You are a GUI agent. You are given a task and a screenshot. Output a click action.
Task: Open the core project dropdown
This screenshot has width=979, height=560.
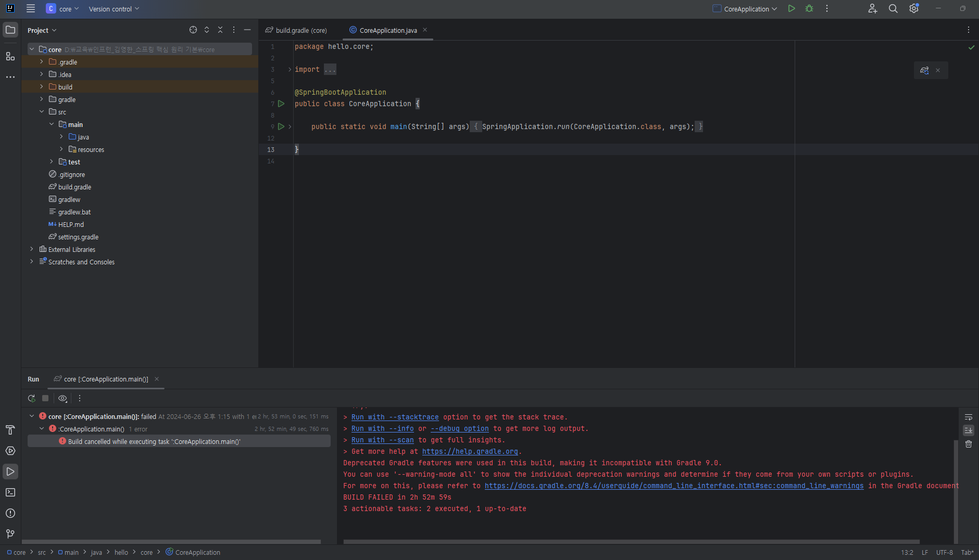tap(62, 8)
